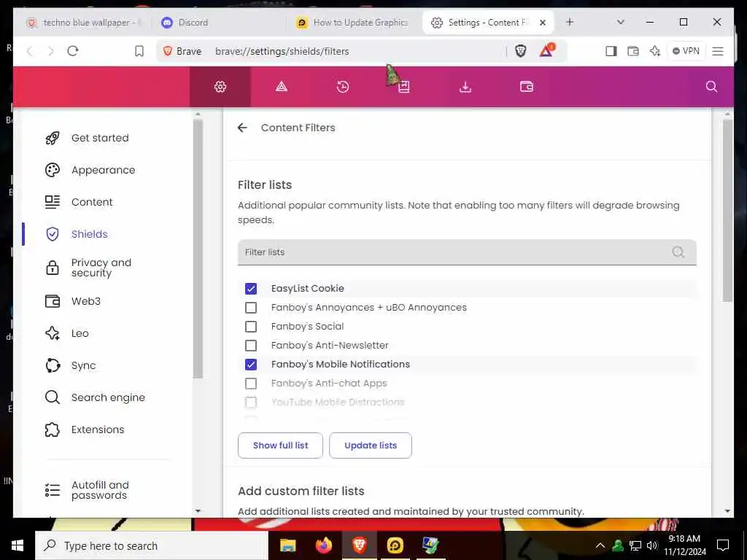The width and height of the screenshot is (747, 560).
Task: Click the Brave Shields lion icon in address bar
Action: 520,51
